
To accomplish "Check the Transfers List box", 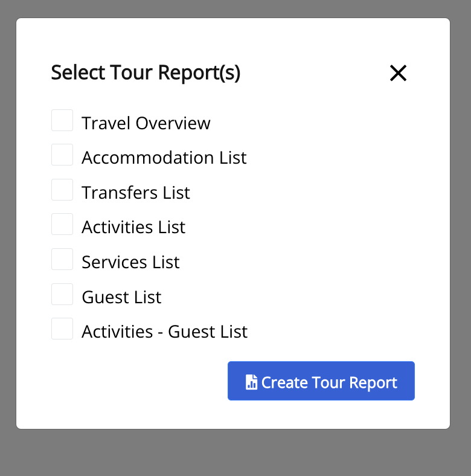I will (62, 190).
